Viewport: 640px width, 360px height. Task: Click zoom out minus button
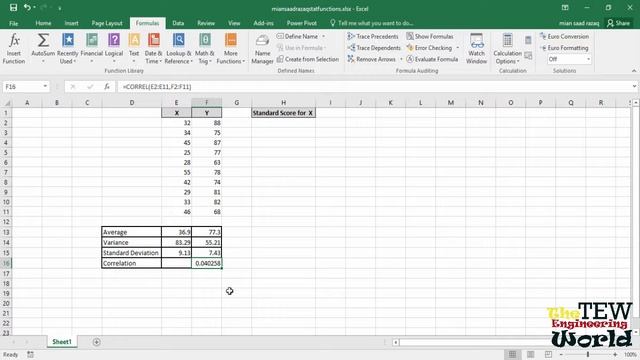coord(561,354)
